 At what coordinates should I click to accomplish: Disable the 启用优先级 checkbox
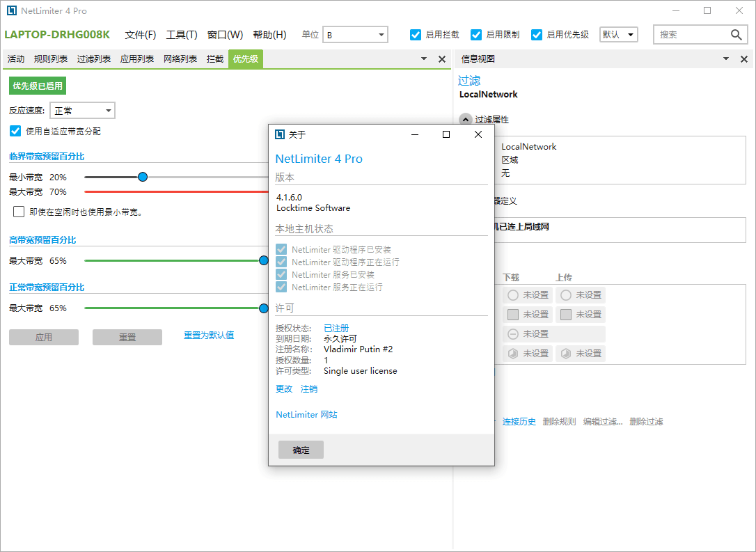tap(537, 35)
